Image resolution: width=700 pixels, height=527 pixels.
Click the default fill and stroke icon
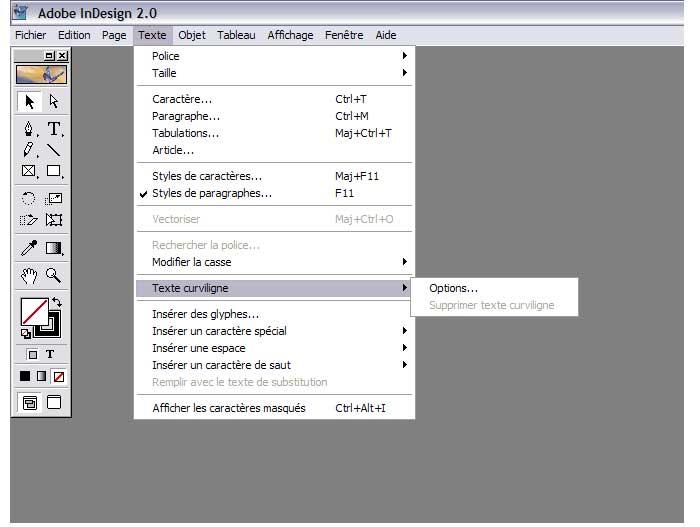(26, 333)
